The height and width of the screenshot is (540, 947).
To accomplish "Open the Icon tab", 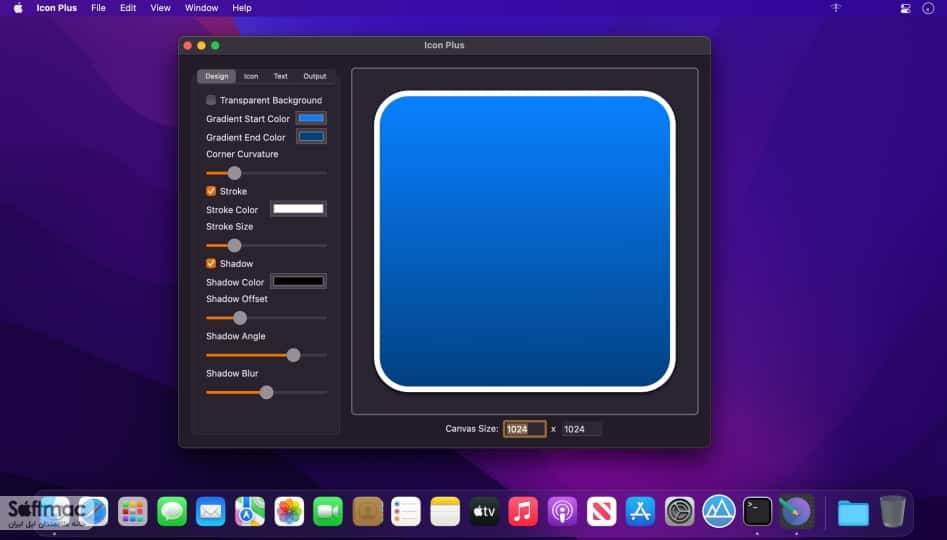I will click(x=251, y=76).
